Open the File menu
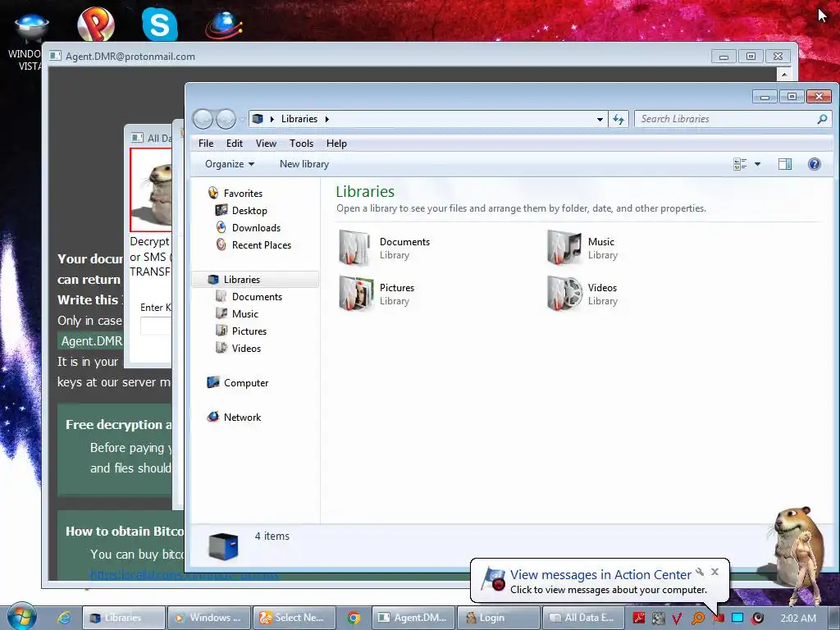 206,143
